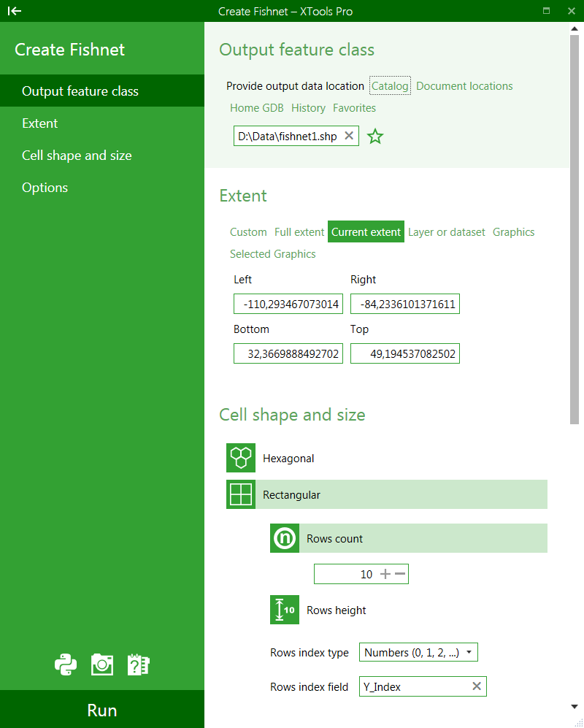
Task: Edit the Bottom extent coordinate field
Action: tap(288, 353)
